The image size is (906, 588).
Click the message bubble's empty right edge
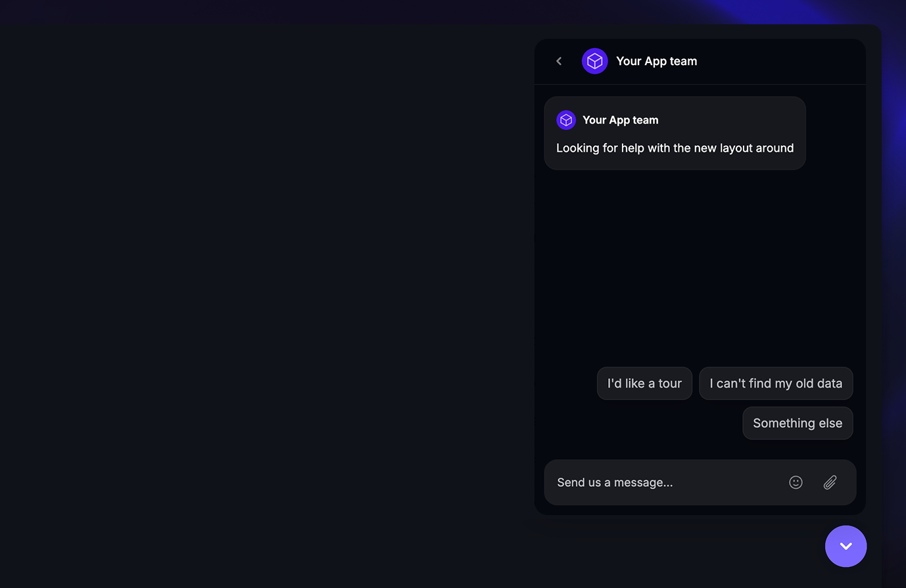tap(756, 118)
